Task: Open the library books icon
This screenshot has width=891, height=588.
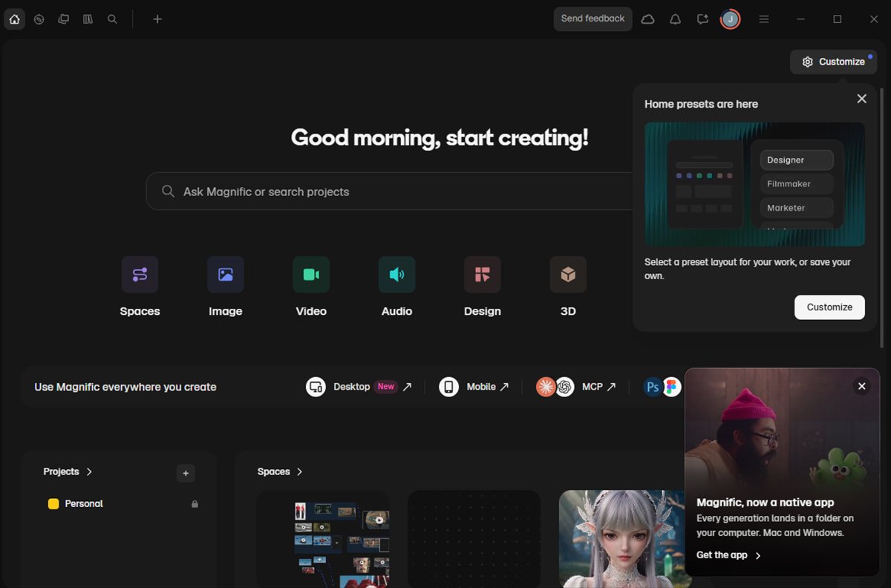Action: [x=88, y=19]
